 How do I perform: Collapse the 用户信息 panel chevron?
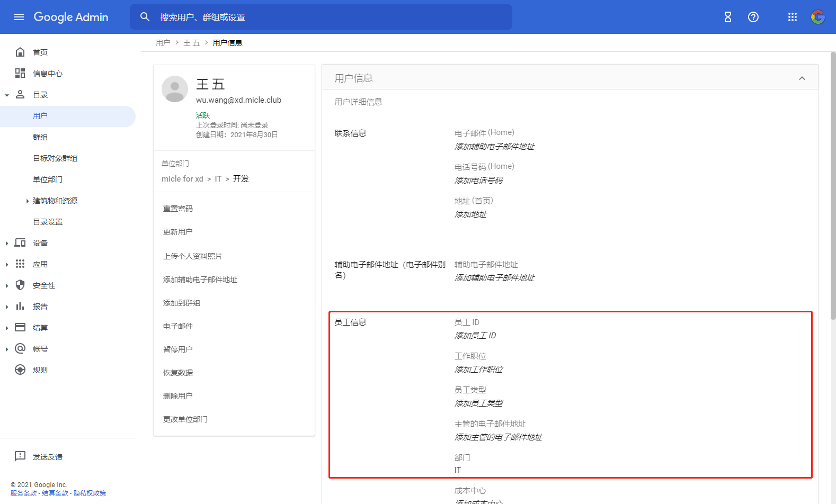[x=802, y=78]
